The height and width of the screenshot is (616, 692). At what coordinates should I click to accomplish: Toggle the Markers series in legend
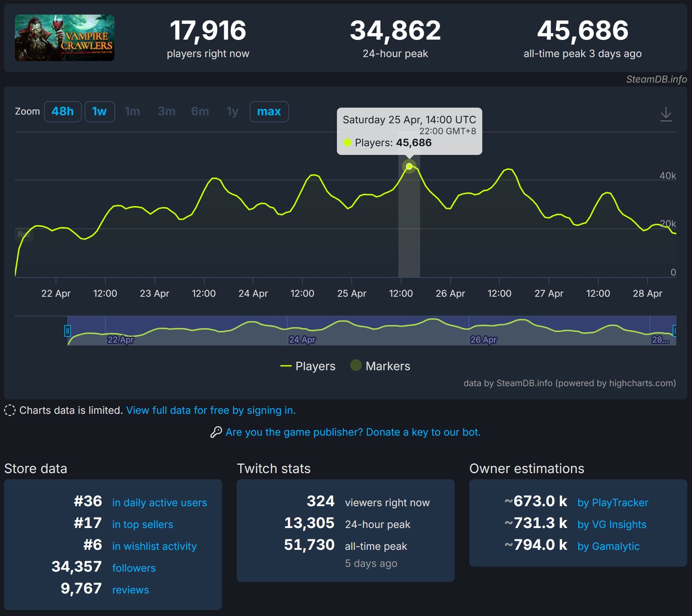click(x=380, y=366)
